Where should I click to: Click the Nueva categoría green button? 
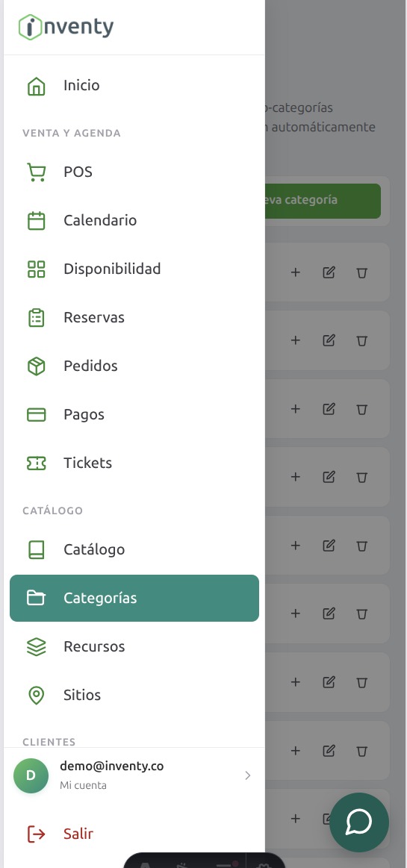click(x=323, y=200)
